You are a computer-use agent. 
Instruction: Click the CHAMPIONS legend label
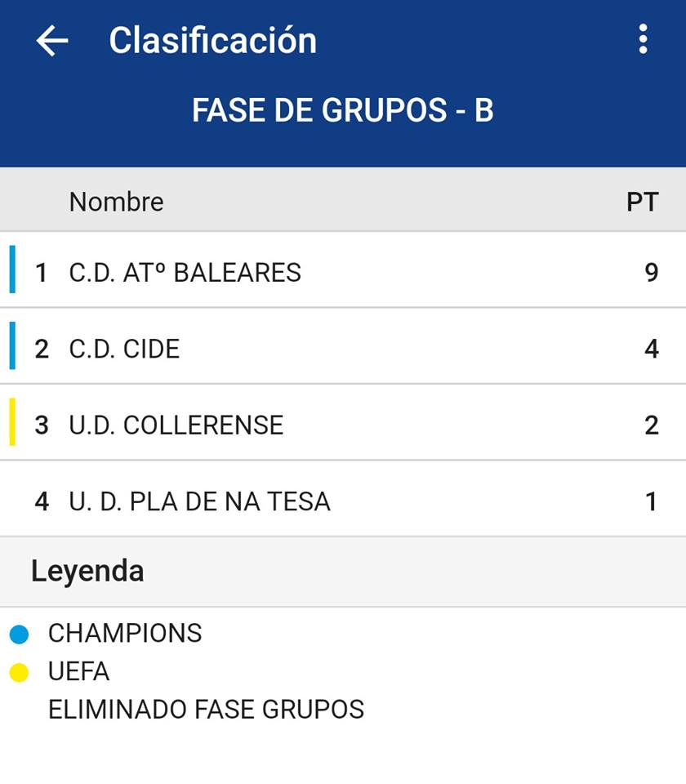tap(125, 634)
